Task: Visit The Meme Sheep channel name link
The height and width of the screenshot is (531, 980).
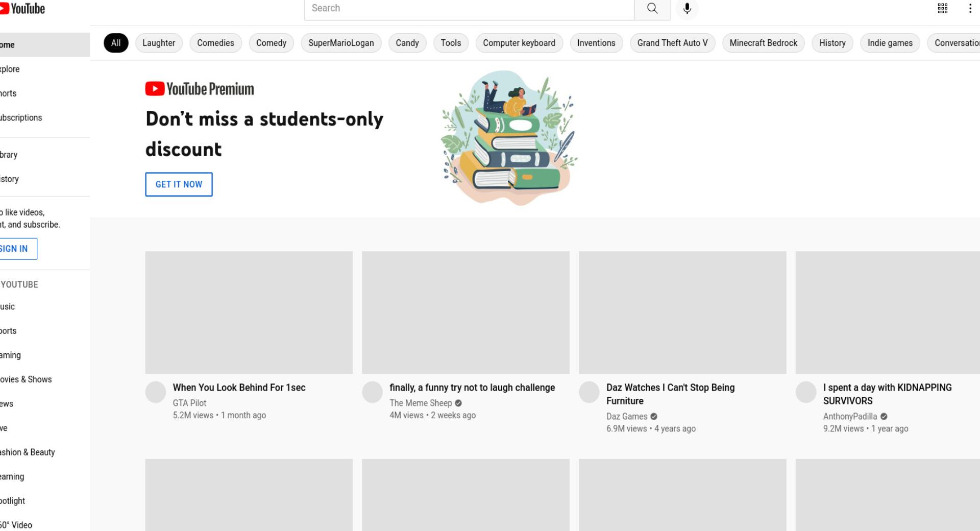Action: tap(421, 403)
